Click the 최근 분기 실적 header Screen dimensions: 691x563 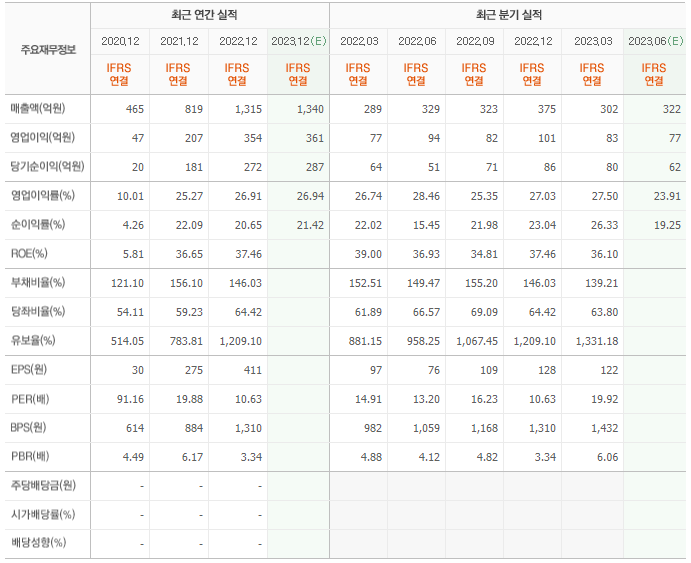point(509,15)
